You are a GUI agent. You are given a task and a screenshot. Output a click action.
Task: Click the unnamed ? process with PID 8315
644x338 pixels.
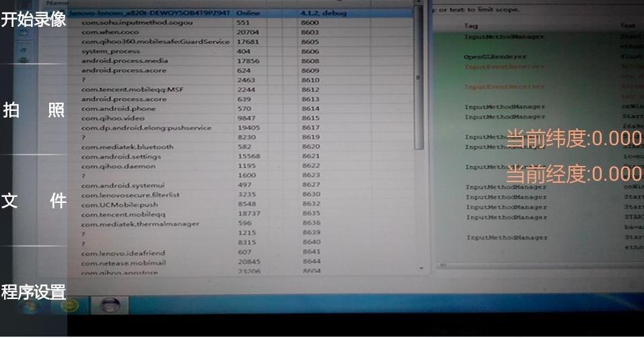240,243
